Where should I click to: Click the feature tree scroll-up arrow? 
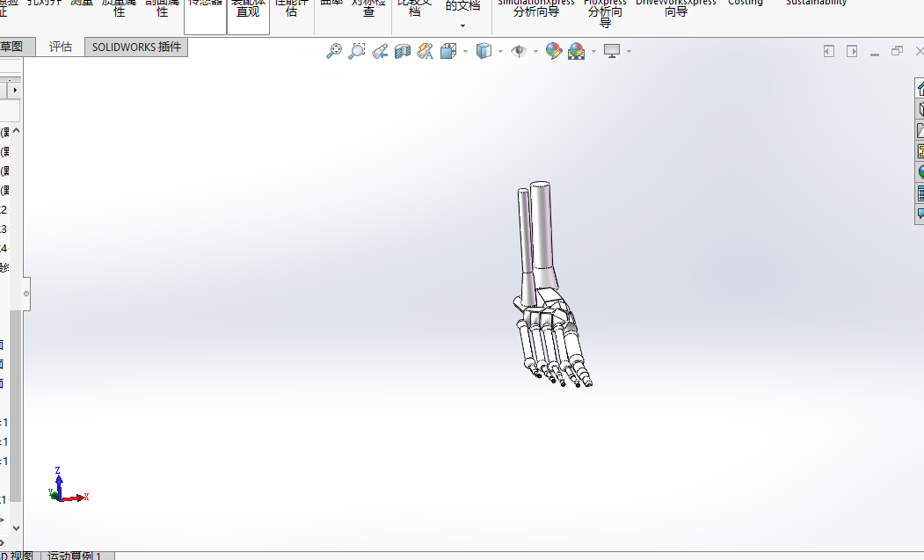pyautogui.click(x=16, y=130)
